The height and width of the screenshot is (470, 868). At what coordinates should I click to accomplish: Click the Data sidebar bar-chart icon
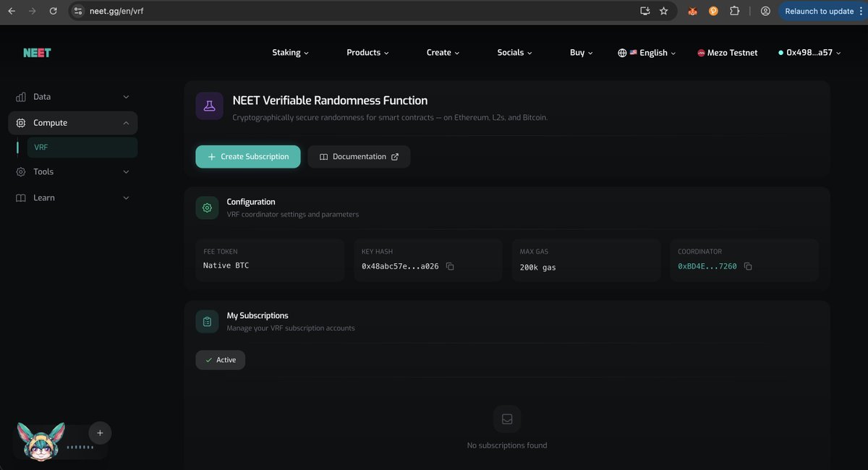coord(20,97)
